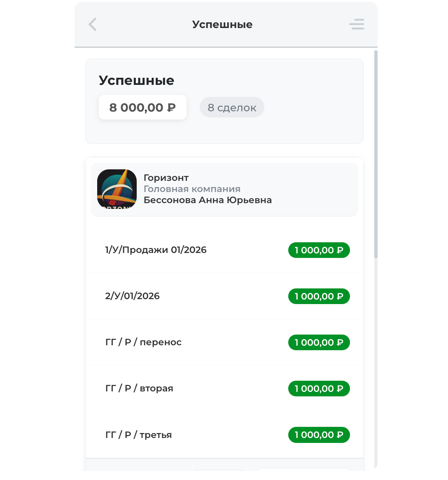Screen dimensions: 448x480
Task: Click the "Головная компания" label
Action: (x=192, y=189)
